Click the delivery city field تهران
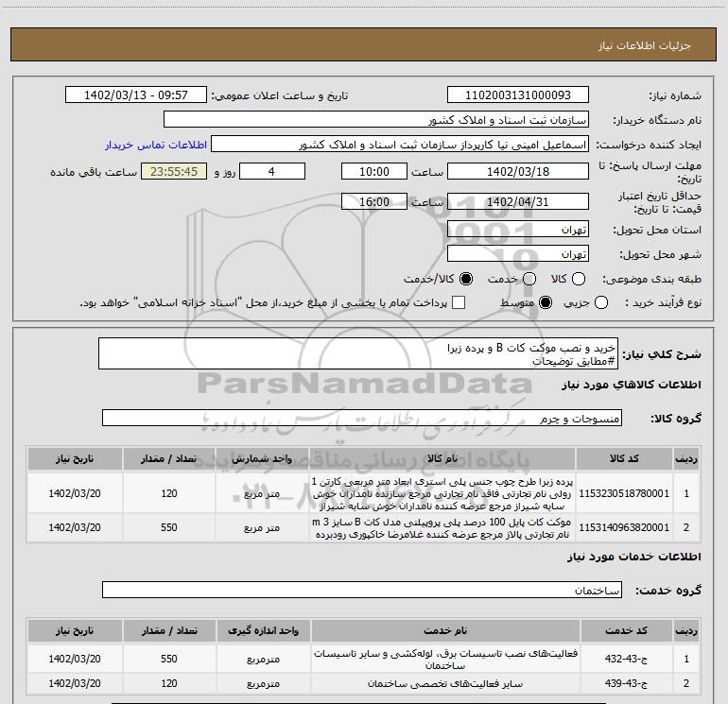Viewport: 728px width, 704px height. click(x=518, y=254)
